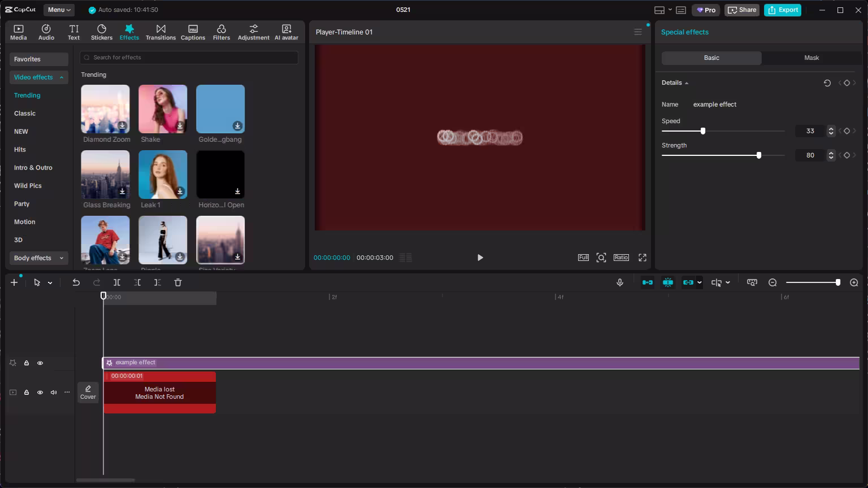Lock the main video track
The width and height of the screenshot is (868, 488).
coord(27,393)
